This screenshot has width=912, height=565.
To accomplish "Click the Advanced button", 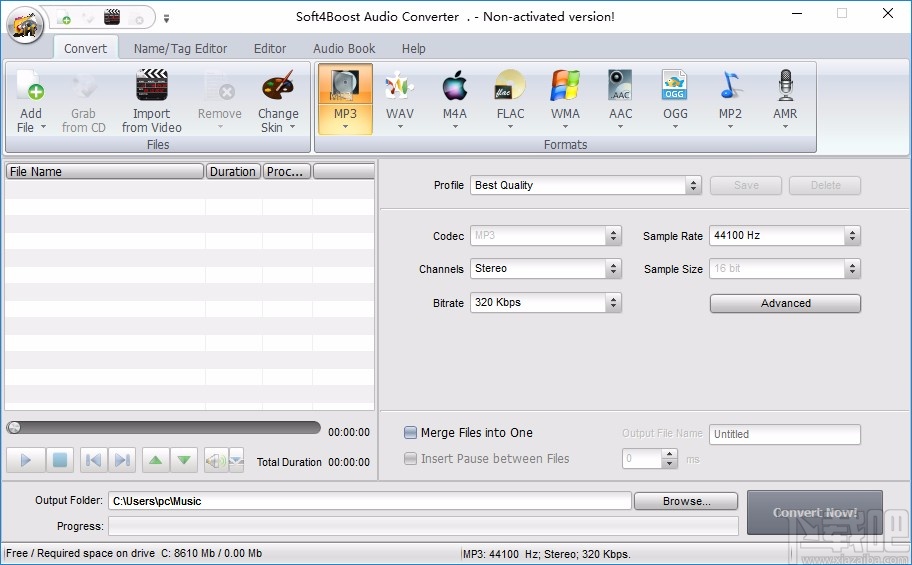I will pyautogui.click(x=785, y=303).
